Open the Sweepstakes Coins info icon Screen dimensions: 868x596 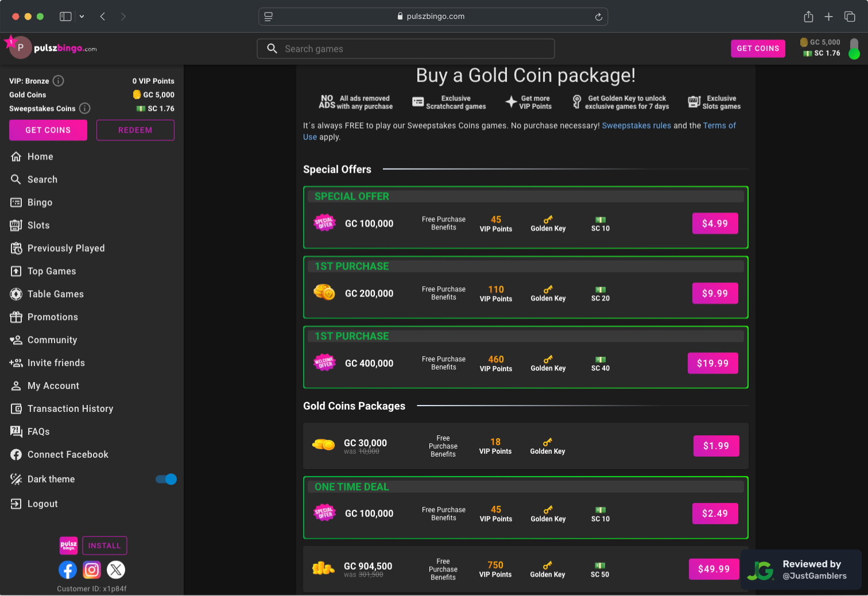(84, 108)
